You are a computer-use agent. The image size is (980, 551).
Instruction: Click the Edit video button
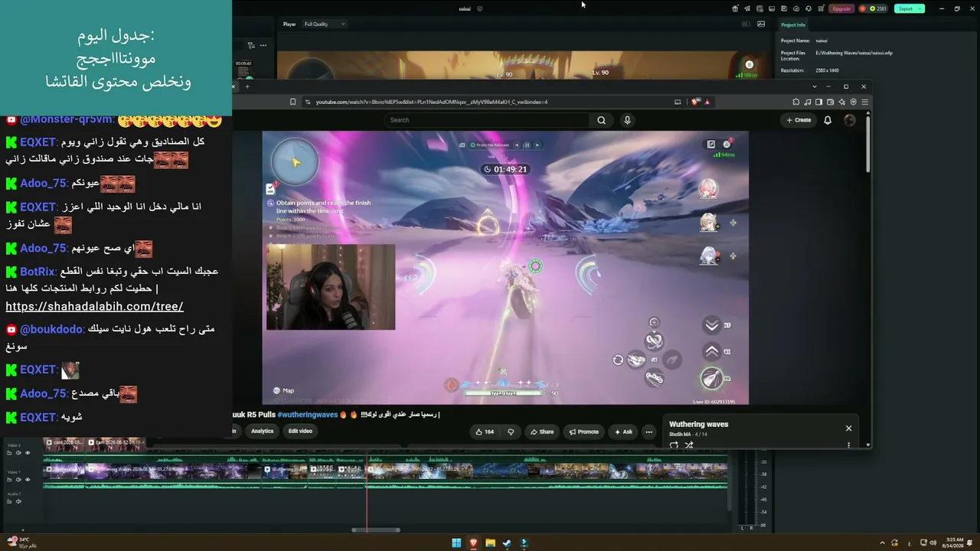300,431
